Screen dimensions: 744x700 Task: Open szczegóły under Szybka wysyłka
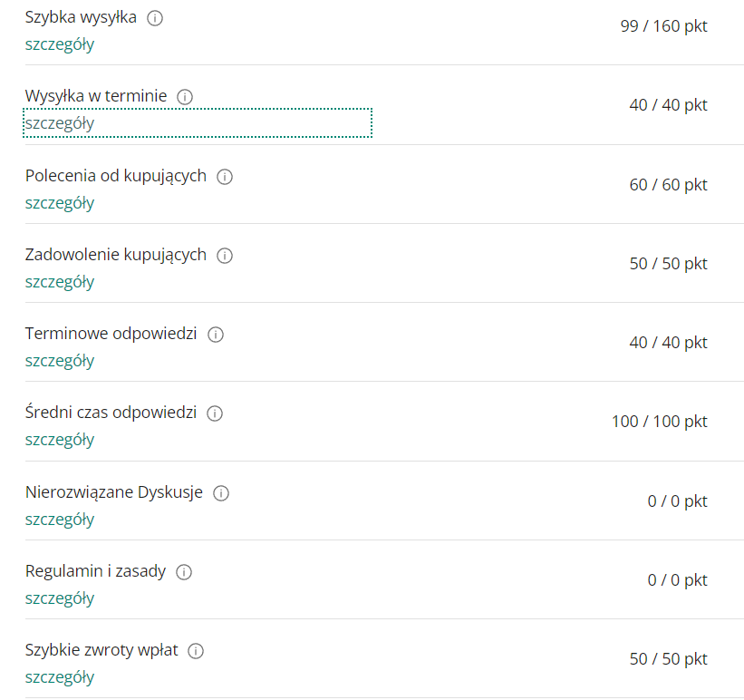tap(60, 44)
